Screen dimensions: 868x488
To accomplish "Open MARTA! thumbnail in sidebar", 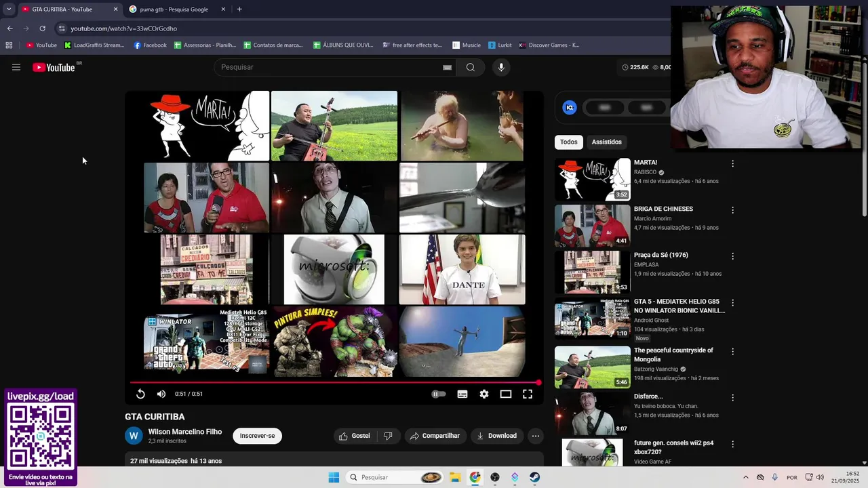I will pyautogui.click(x=593, y=180).
